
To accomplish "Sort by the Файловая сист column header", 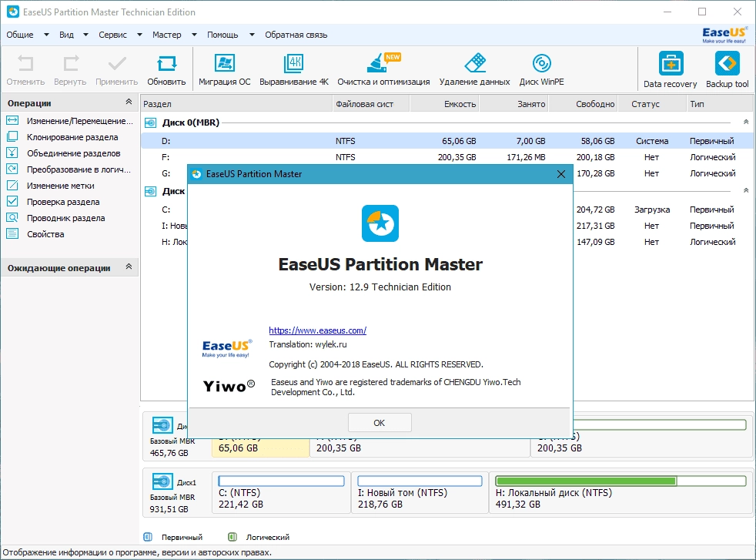I will pos(371,104).
